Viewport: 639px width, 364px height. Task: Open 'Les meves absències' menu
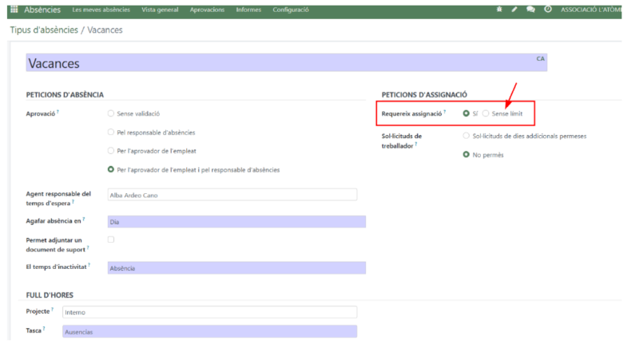pos(100,10)
